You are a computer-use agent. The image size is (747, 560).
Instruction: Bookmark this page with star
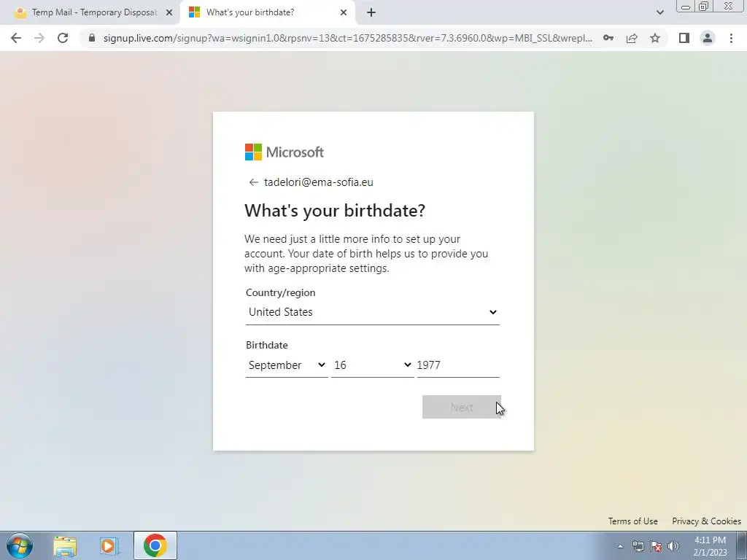point(655,38)
